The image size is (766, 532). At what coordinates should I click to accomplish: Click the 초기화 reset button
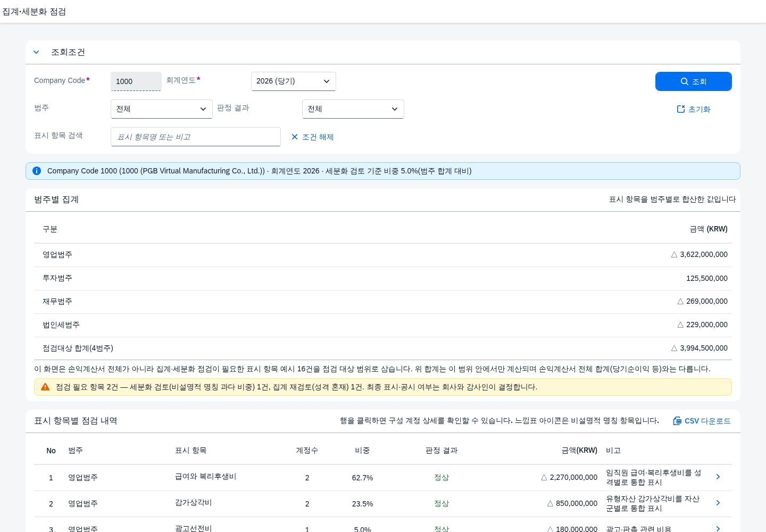point(693,109)
